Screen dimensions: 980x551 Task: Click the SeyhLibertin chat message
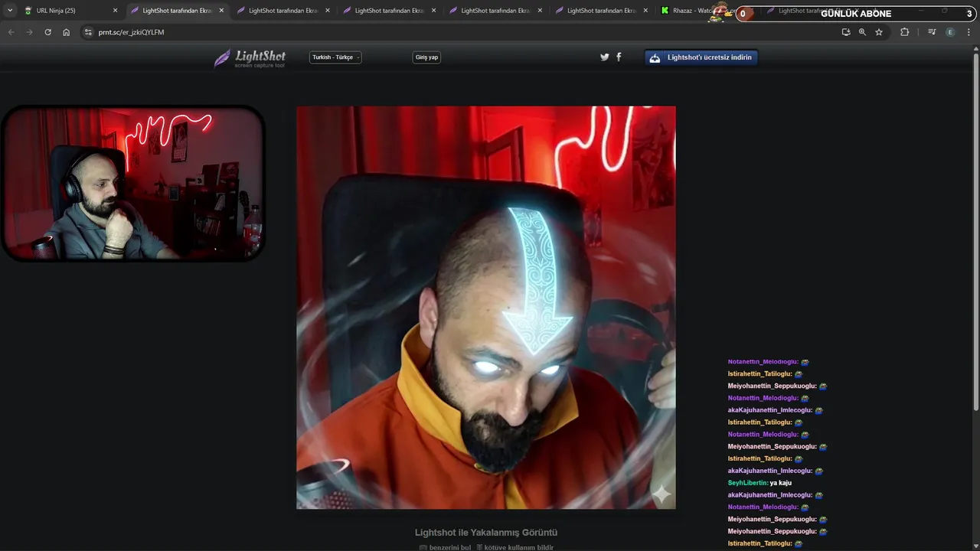coord(759,483)
